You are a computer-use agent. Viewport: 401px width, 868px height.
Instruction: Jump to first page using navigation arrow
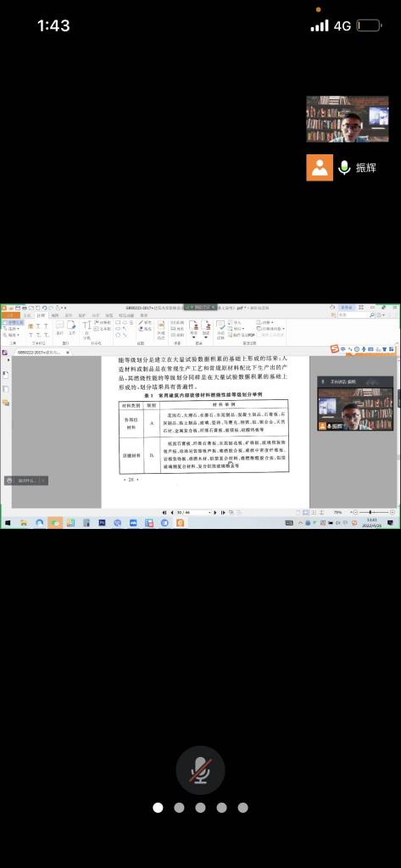tap(164, 513)
